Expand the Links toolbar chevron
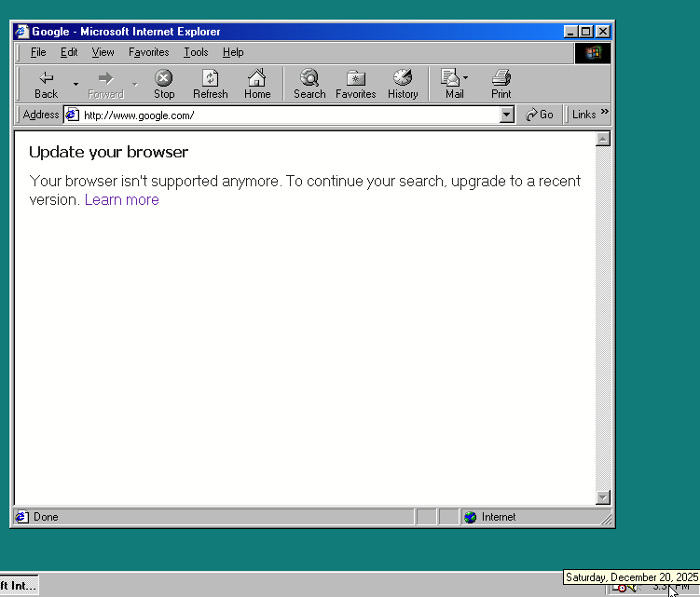 coord(605,114)
